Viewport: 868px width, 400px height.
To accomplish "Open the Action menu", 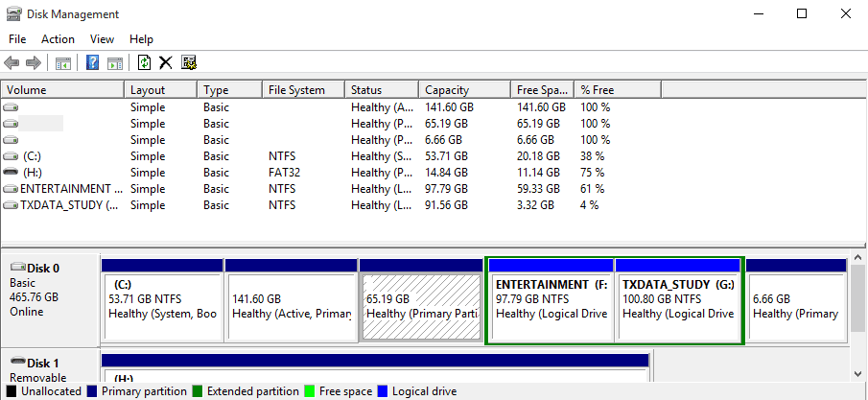I will tap(58, 39).
